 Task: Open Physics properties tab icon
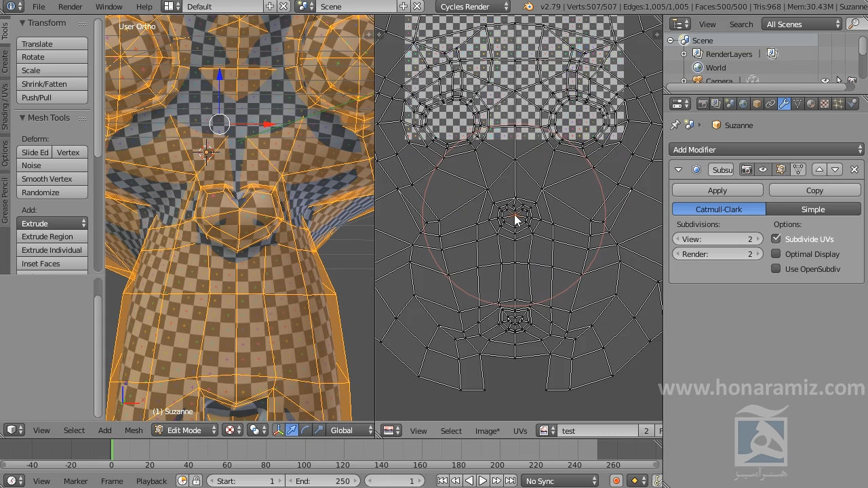(852, 104)
